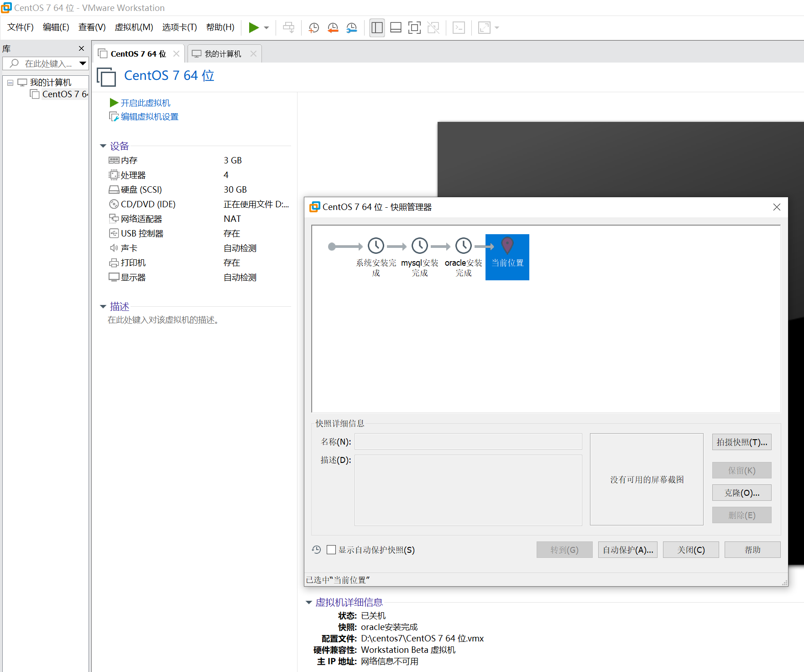Select CentOS 7 64 in library tree
The width and height of the screenshot is (804, 672).
click(x=59, y=94)
